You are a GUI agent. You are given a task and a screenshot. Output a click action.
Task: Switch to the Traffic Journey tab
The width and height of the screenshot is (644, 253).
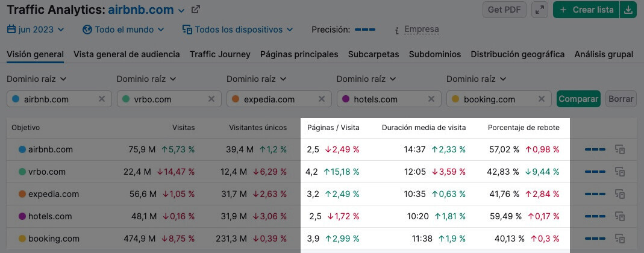pos(220,54)
